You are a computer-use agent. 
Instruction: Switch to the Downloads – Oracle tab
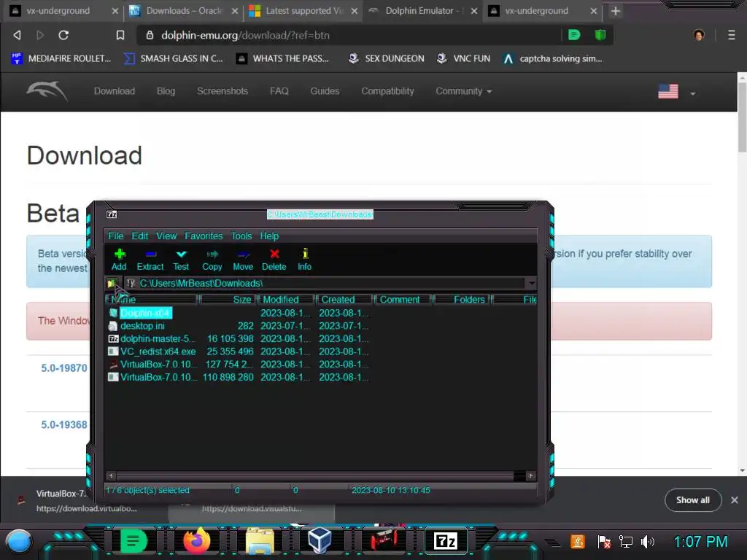click(x=184, y=10)
